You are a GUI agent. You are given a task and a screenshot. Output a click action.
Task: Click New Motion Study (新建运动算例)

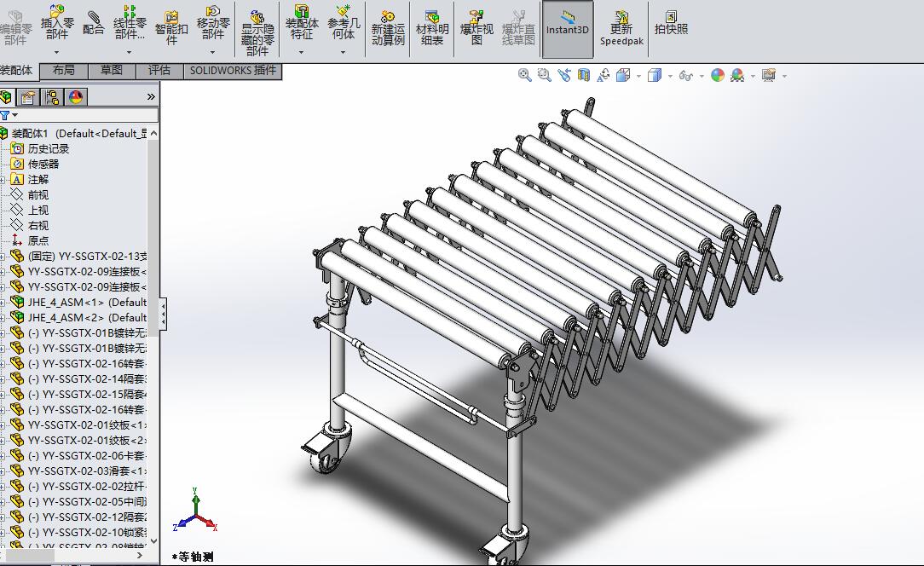388,28
